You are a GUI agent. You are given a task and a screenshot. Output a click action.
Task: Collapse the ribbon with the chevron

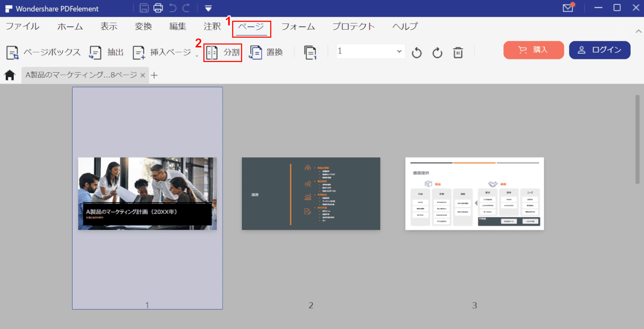pyautogui.click(x=638, y=31)
